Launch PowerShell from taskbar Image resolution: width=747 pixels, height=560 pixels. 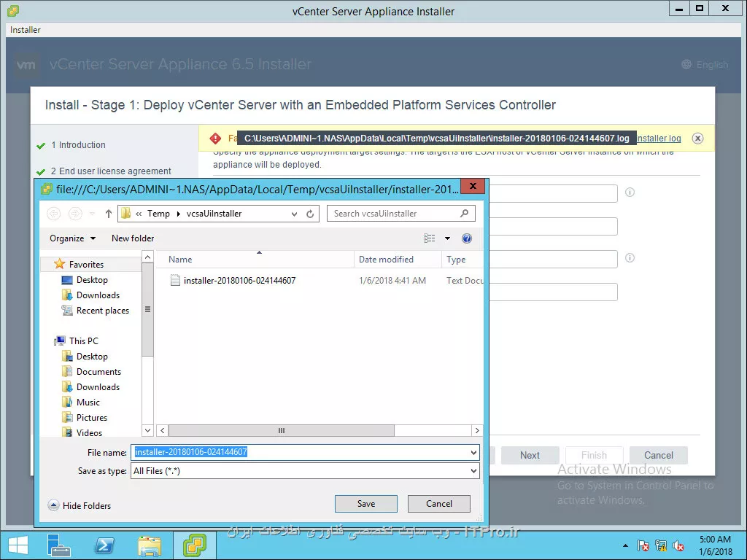tap(104, 545)
